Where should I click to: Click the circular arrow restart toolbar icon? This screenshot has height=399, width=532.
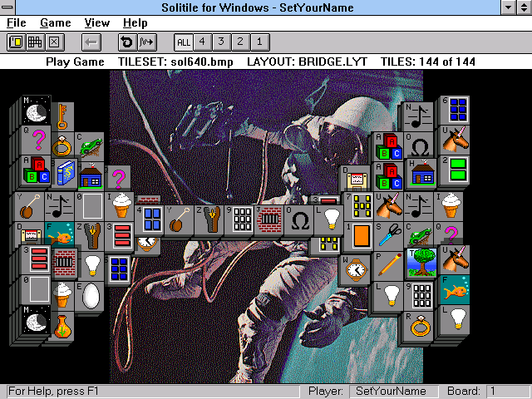click(127, 42)
